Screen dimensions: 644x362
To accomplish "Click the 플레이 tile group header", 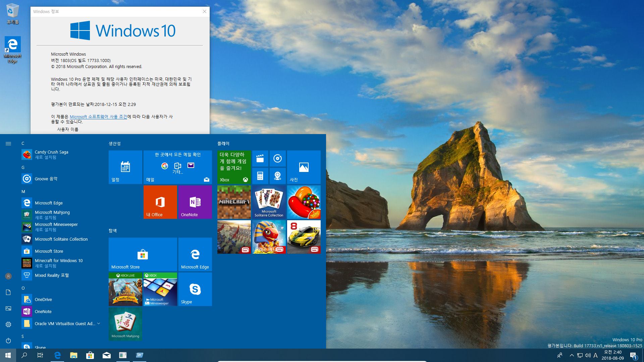I will point(223,143).
